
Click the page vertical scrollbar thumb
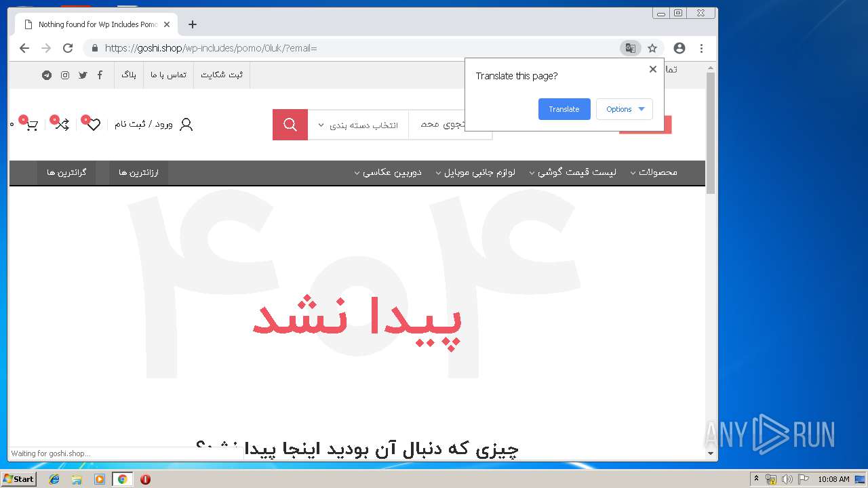tap(711, 134)
